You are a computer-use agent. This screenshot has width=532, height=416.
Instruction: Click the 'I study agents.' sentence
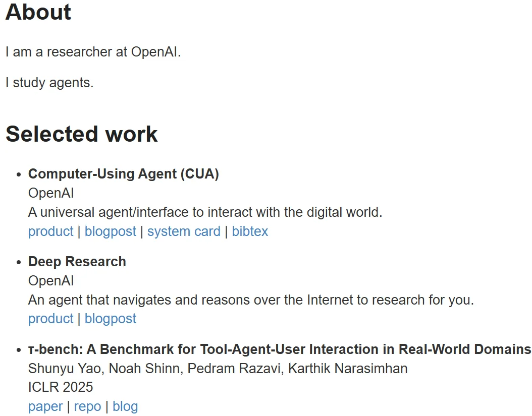coord(49,83)
